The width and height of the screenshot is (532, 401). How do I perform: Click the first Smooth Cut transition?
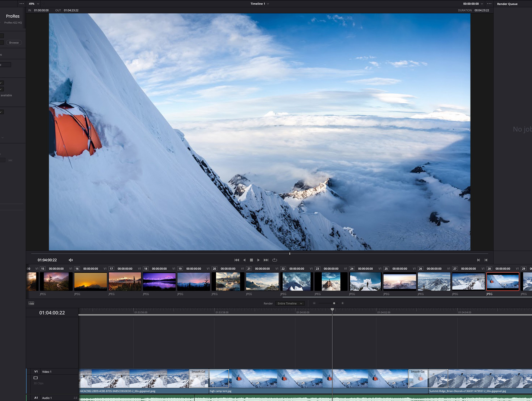[x=209, y=379]
